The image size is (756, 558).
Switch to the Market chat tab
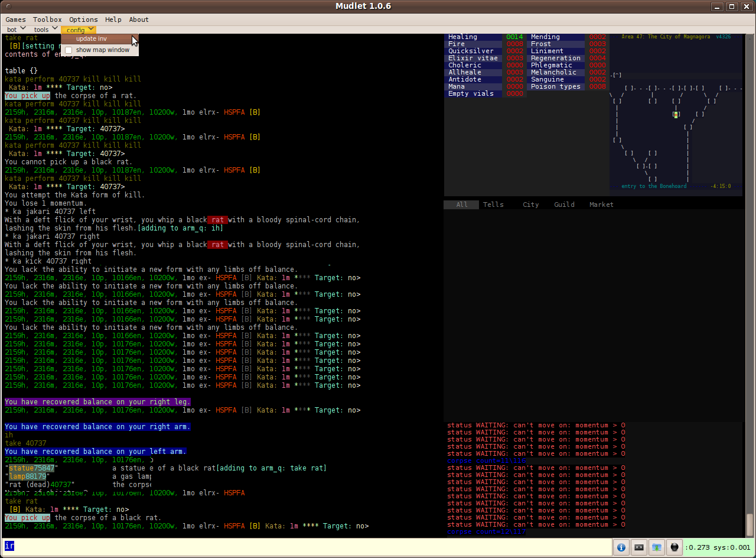coord(601,205)
